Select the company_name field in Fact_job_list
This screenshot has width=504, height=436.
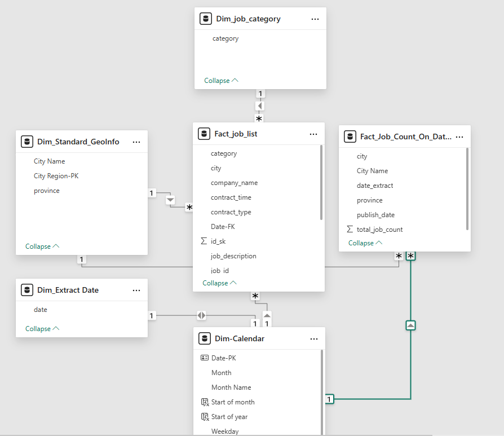click(234, 183)
